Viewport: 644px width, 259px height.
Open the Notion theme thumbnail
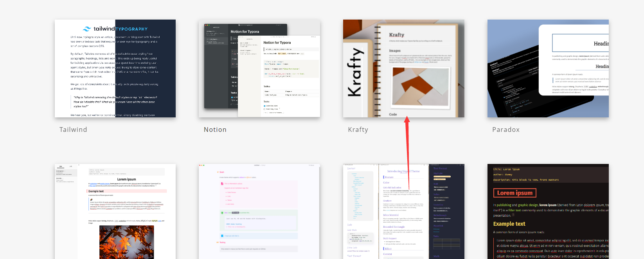click(x=259, y=68)
